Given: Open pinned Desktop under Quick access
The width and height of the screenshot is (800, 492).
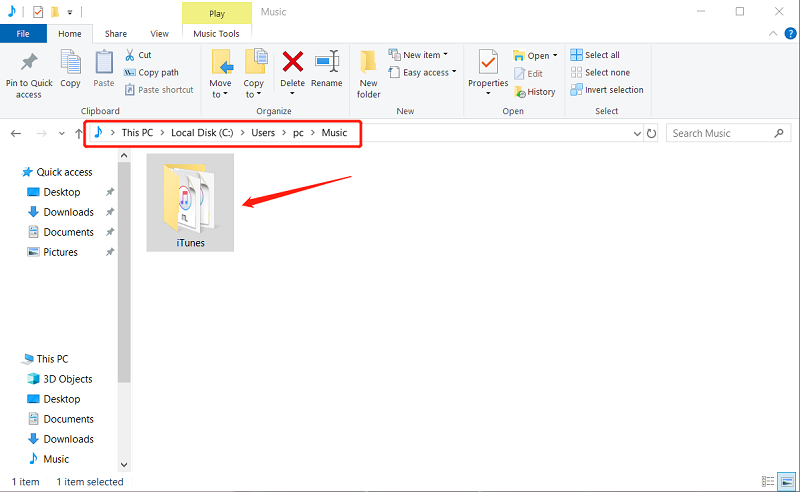Looking at the screenshot, I should 54,192.
